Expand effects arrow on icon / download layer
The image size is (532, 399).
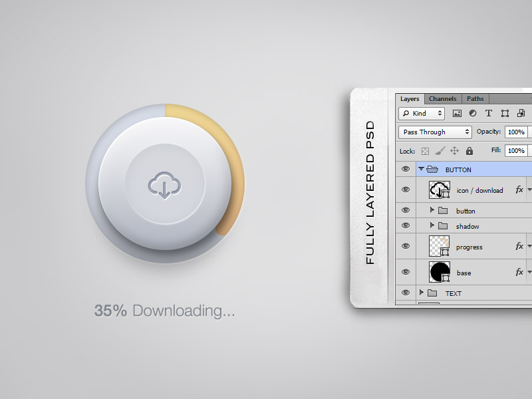pyautogui.click(x=529, y=190)
